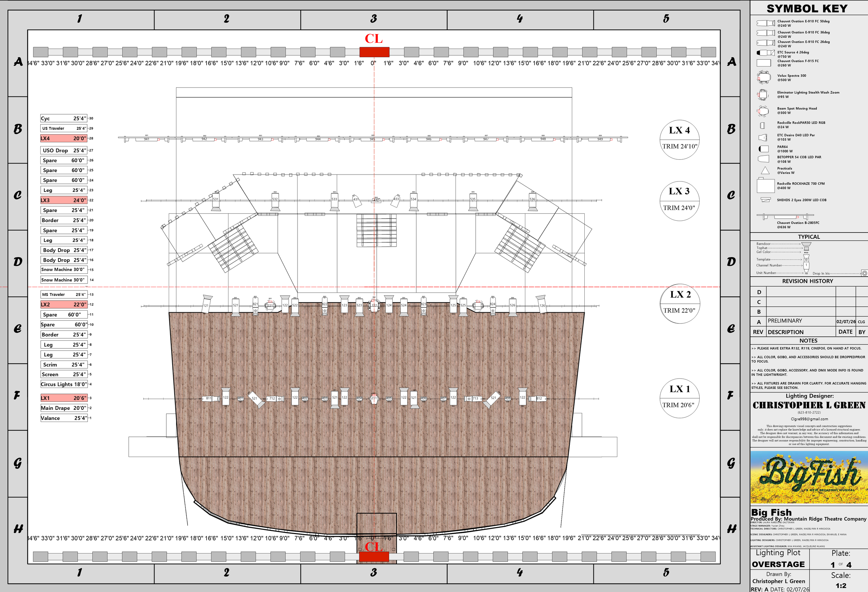Click the Rockville RockPAR50 LED RGB symbol
This screenshot has height=592, width=868.
[762, 125]
